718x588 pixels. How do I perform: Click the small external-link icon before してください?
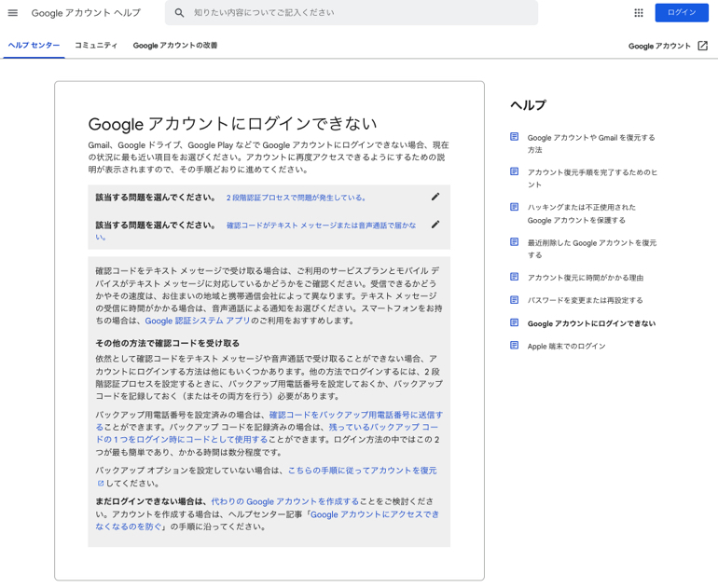(x=101, y=484)
